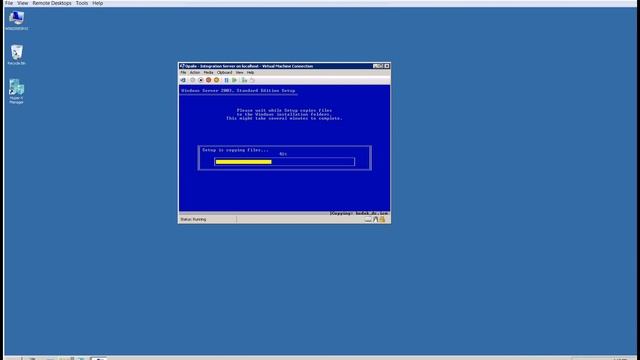The width and height of the screenshot is (640, 360).
Task: Open Clipboard menu in Virtual Machine Connection
Action: pos(224,73)
